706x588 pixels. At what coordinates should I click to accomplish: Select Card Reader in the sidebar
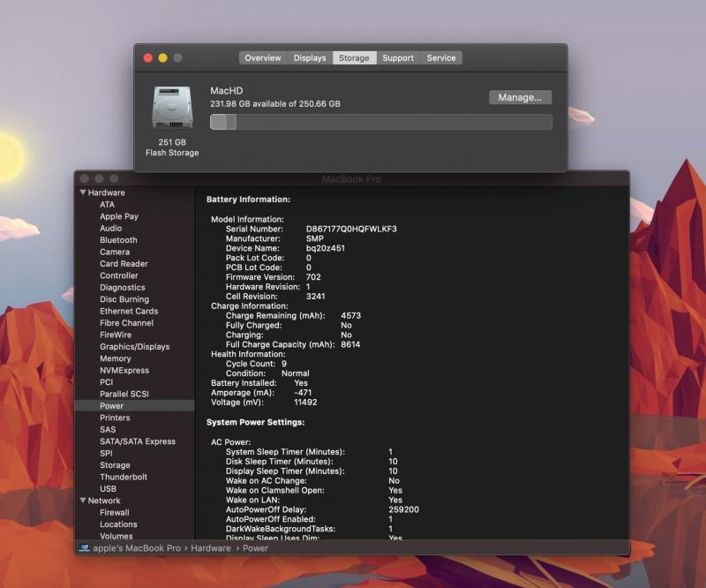[x=124, y=264]
